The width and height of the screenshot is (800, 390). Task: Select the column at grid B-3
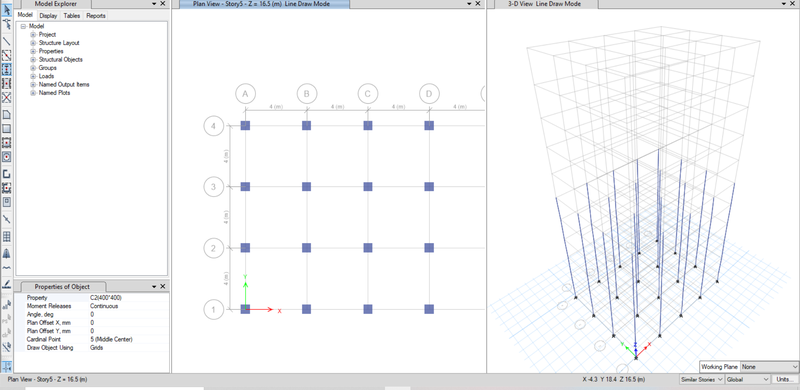pyautogui.click(x=306, y=187)
